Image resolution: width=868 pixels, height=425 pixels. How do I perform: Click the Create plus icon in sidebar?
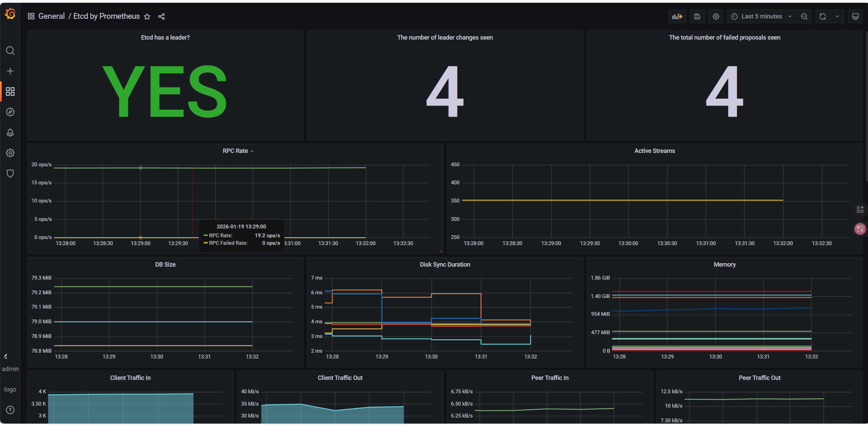click(10, 71)
